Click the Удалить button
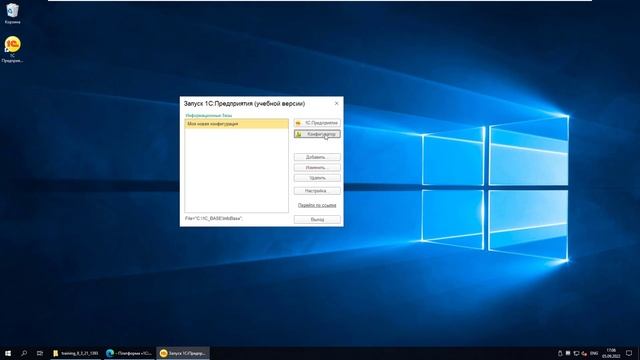640x360 pixels. pyautogui.click(x=317, y=178)
